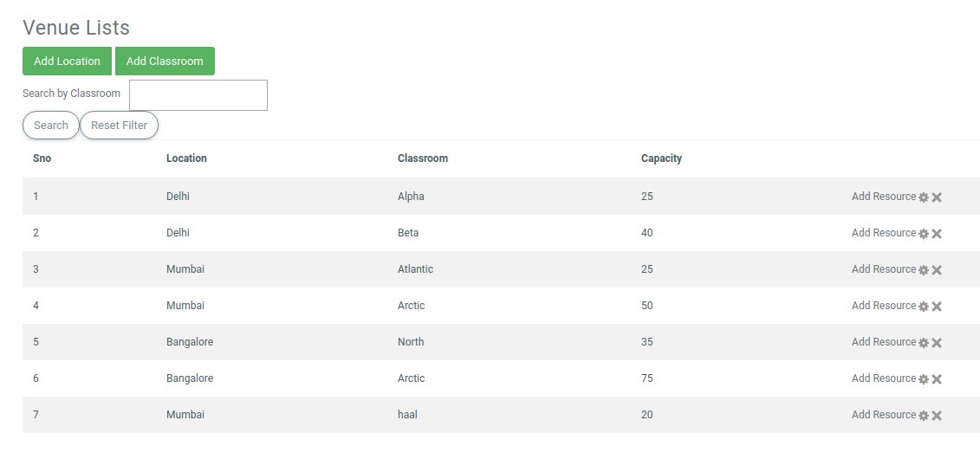The image size is (980, 459).
Task: Click gear icon for row 6
Action: pos(924,379)
